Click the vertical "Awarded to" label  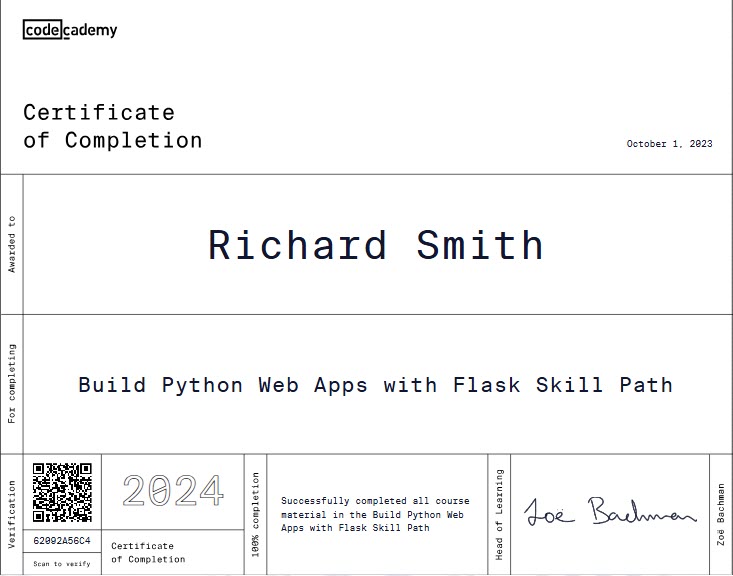point(12,244)
